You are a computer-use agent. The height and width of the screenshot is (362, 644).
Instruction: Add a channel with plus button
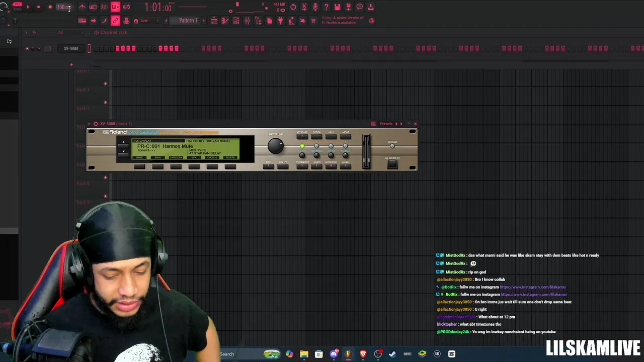tap(71, 64)
